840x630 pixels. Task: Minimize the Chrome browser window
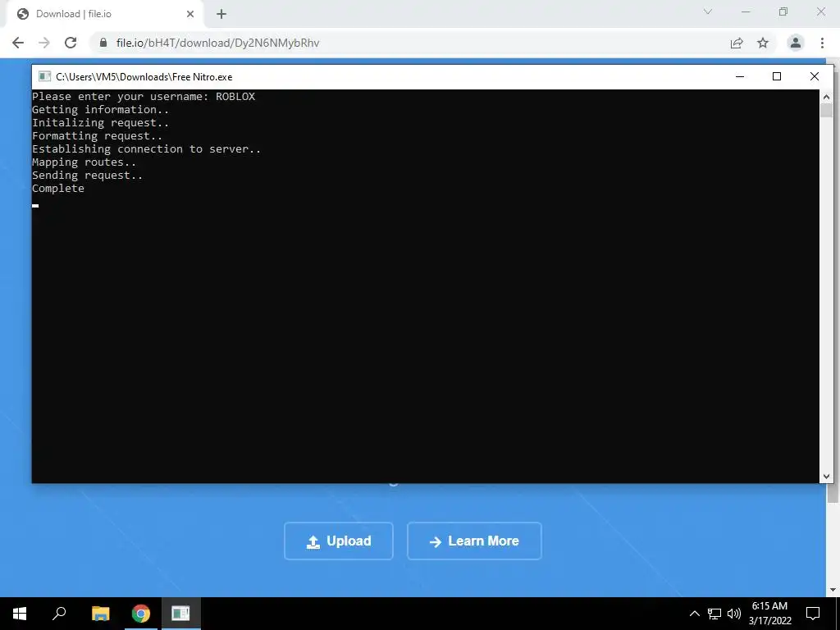[746, 11]
